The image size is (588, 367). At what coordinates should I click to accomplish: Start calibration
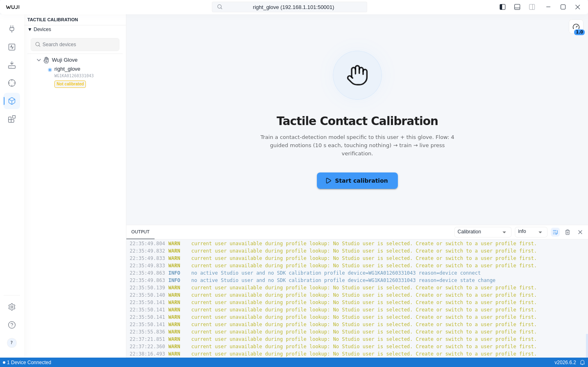(357, 181)
